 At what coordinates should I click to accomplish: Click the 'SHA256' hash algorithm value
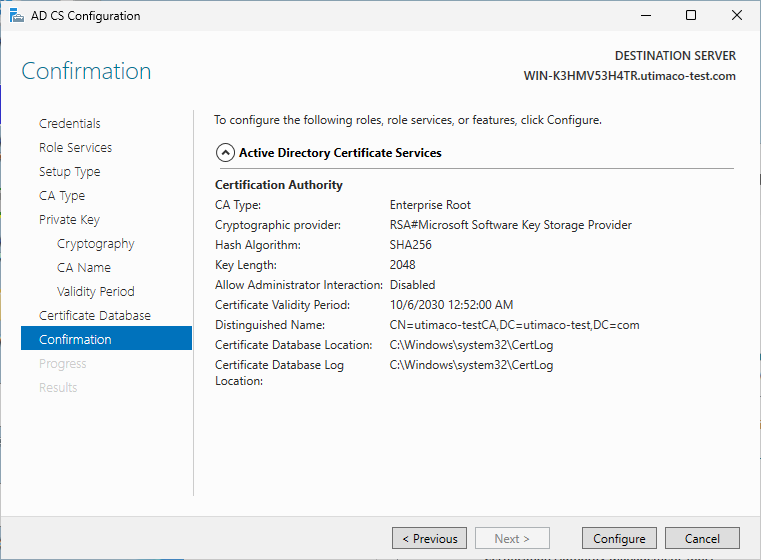(411, 245)
